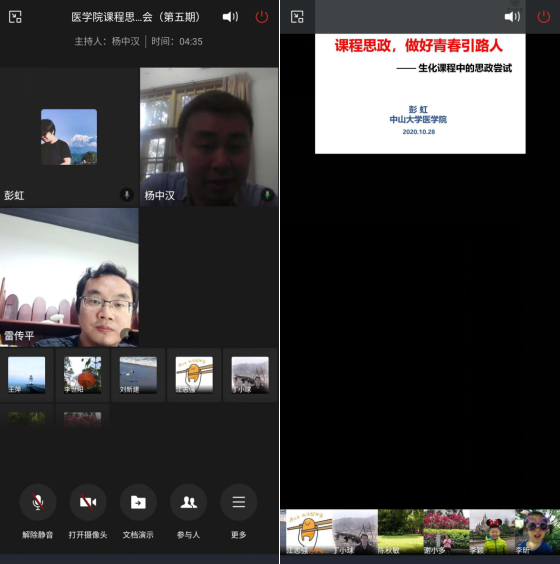Open the 更多 more options menu
The width and height of the screenshot is (560, 564).
click(238, 502)
